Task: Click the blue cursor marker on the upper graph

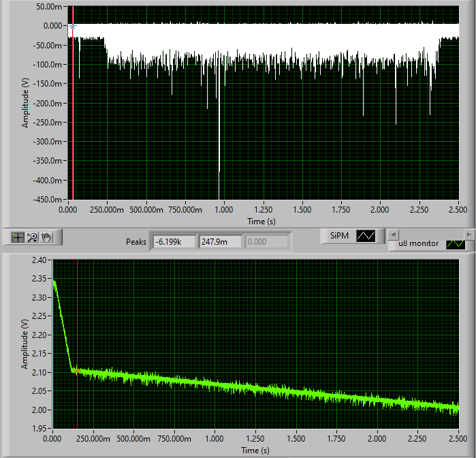Action: click(73, 27)
